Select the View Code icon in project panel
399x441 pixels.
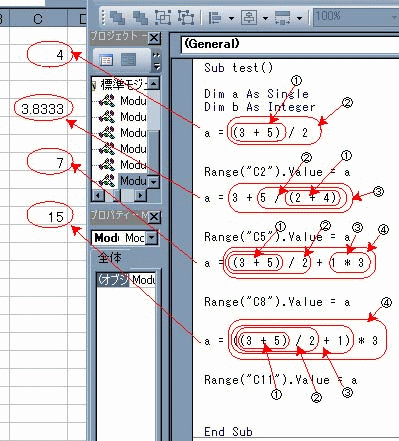106,60
